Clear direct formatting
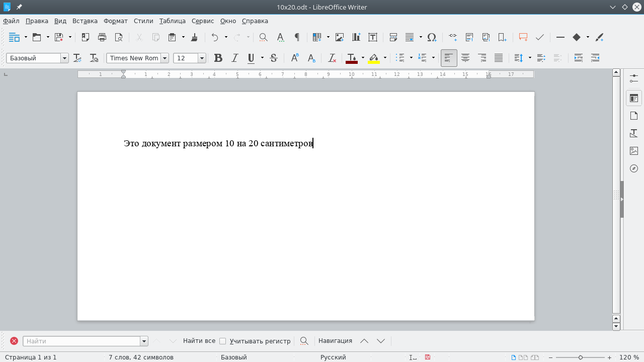This screenshot has height=362, width=644. click(332, 58)
